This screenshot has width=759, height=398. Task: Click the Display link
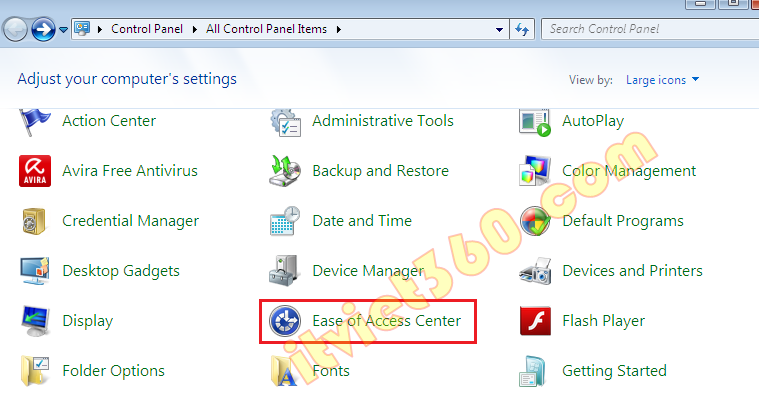tap(88, 321)
